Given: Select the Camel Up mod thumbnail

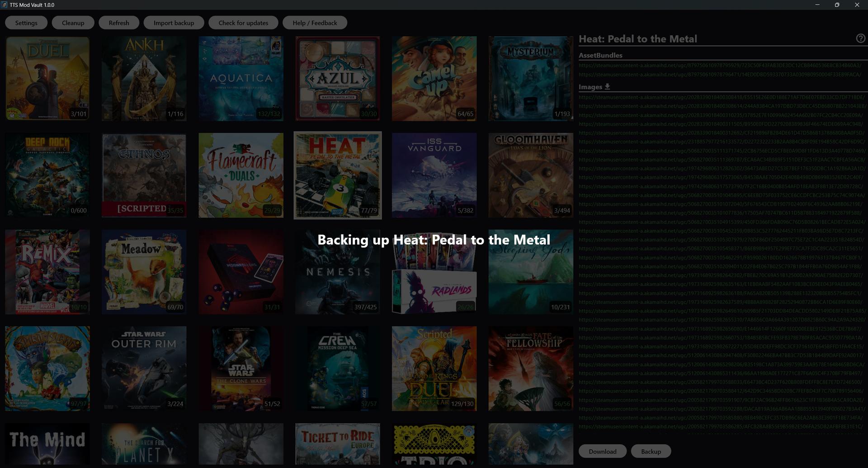Looking at the screenshot, I should coord(434,78).
